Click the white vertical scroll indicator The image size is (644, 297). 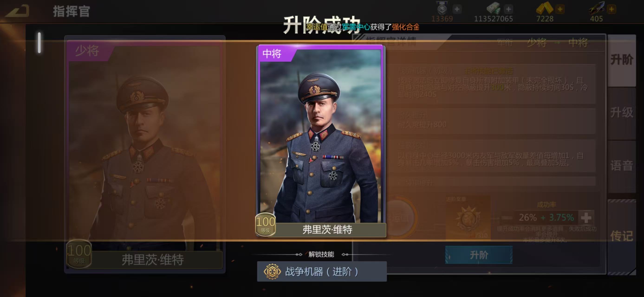pyautogui.click(x=39, y=42)
